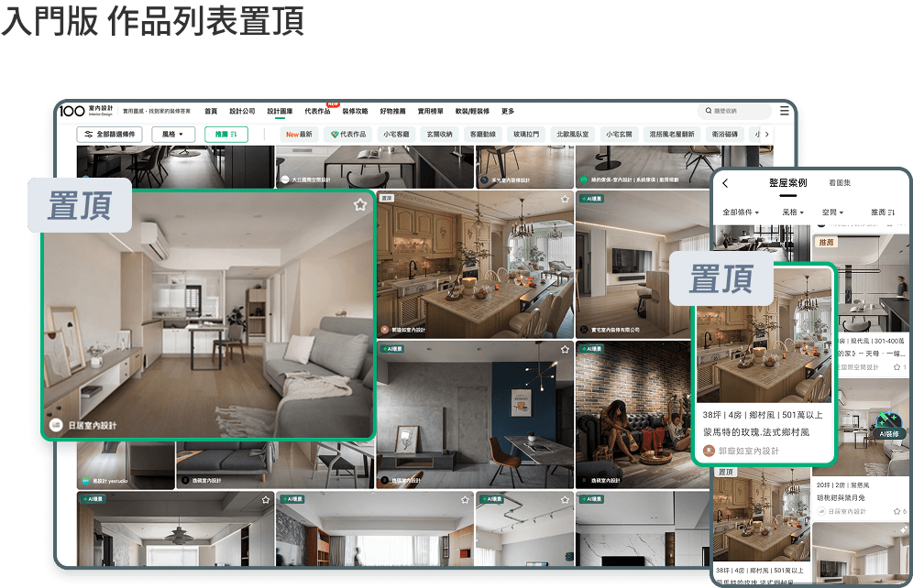Screen dimensions: 913x588
Task: Toggle the 推薦 sort button
Action: click(x=225, y=135)
